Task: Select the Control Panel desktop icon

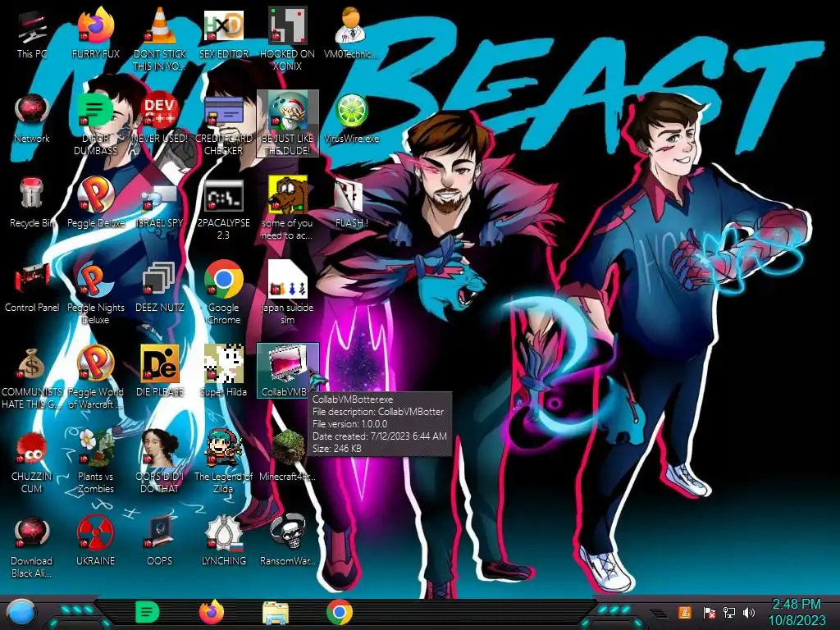Action: click(x=32, y=288)
